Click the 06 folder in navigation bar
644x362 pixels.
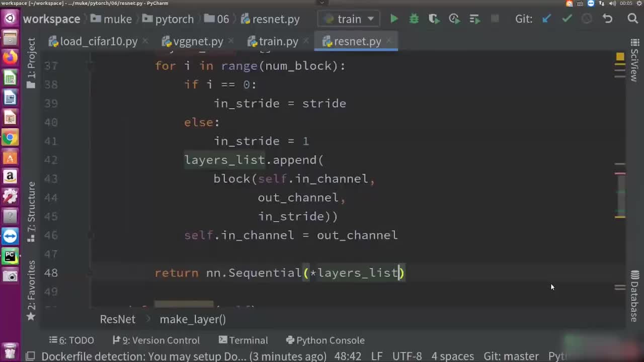pyautogui.click(x=217, y=19)
